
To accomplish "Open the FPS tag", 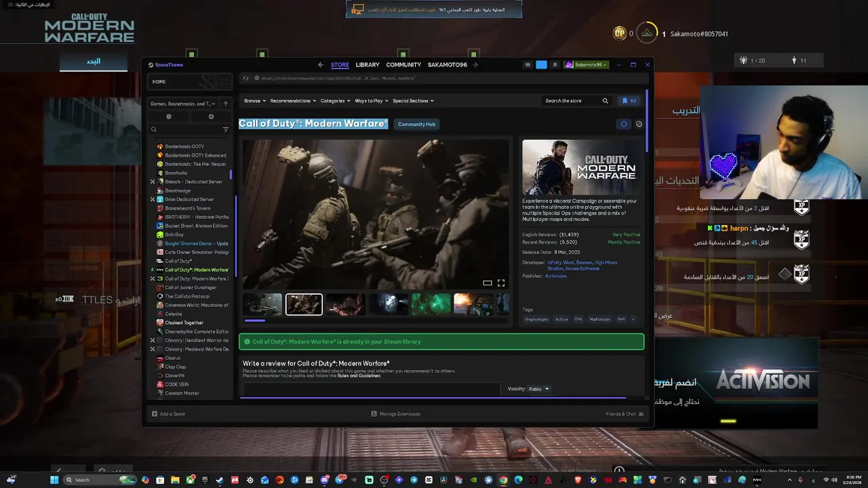I will coord(578,319).
